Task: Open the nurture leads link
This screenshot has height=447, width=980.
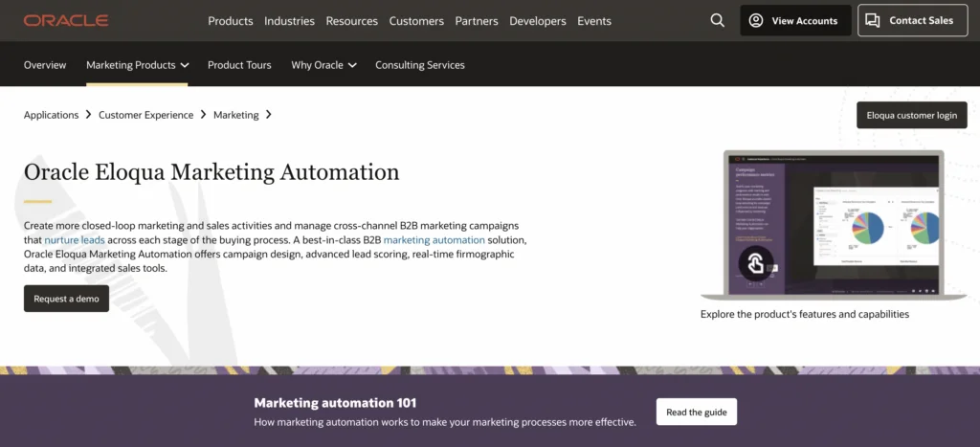Action: coord(75,240)
